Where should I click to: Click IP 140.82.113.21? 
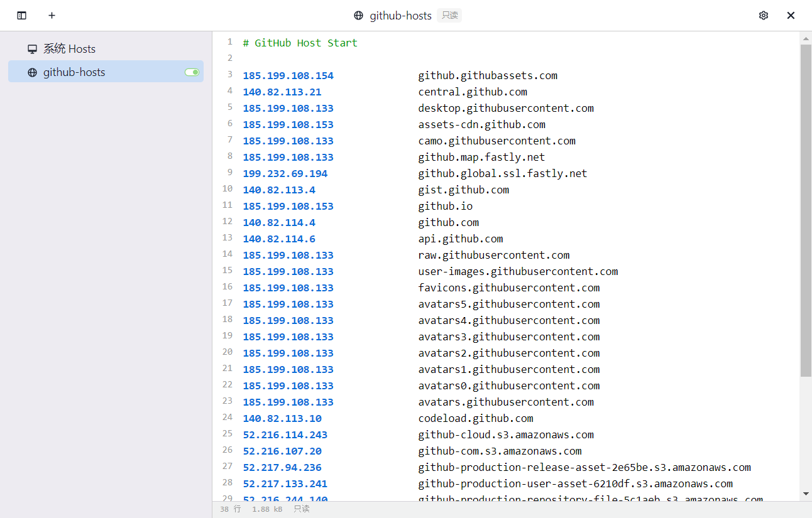[x=282, y=92]
